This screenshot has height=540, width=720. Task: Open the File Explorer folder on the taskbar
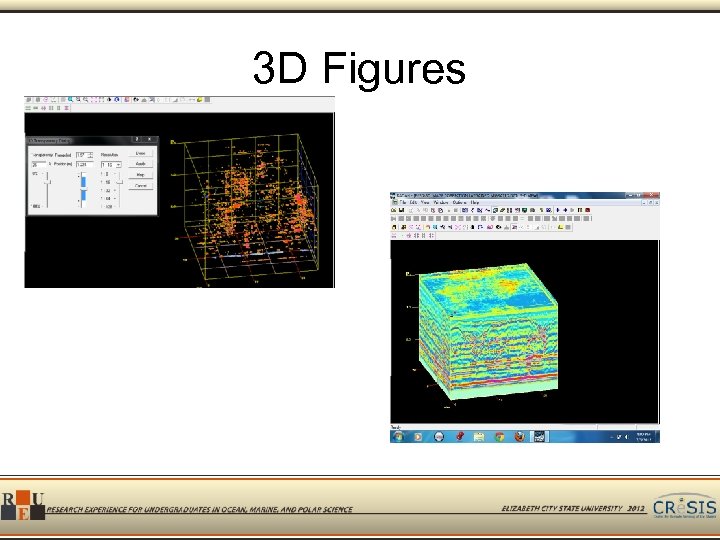(x=479, y=437)
